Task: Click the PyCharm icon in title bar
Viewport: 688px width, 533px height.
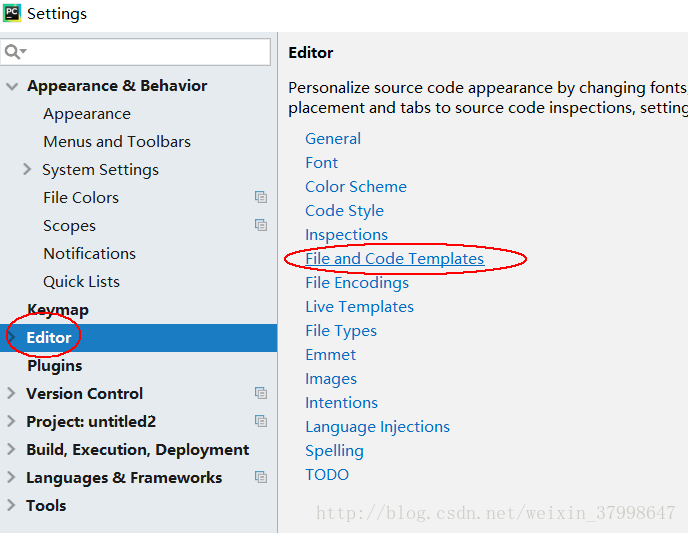Action: pyautogui.click(x=12, y=14)
